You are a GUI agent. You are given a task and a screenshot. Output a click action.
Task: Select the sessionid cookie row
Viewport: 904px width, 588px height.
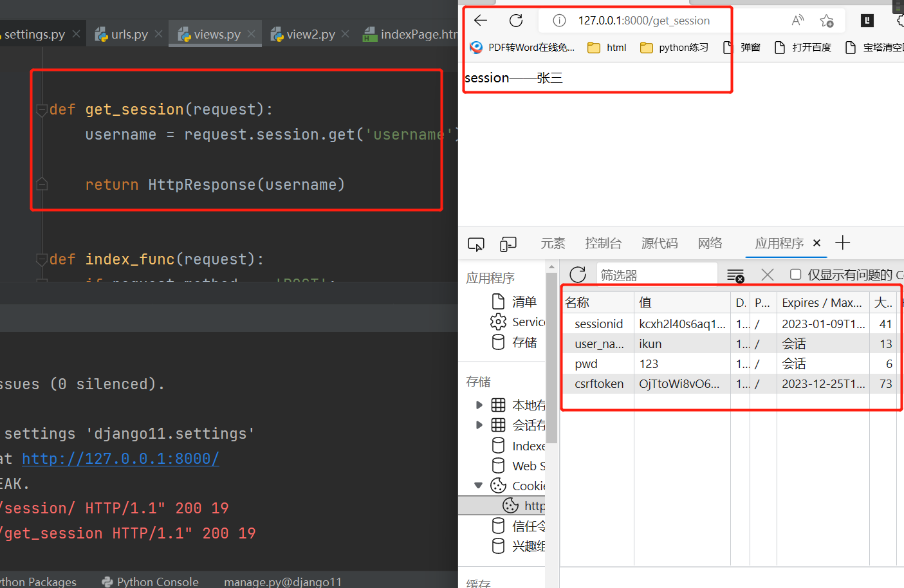click(x=730, y=324)
